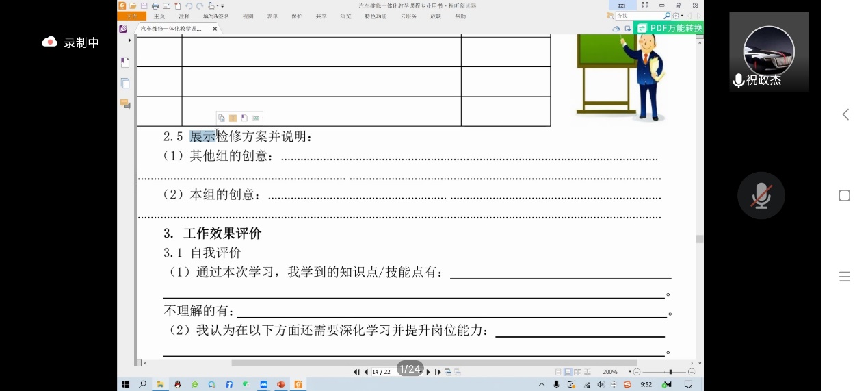Open the 视图 ribbon tab
This screenshot has height=391, width=868.
tap(248, 16)
